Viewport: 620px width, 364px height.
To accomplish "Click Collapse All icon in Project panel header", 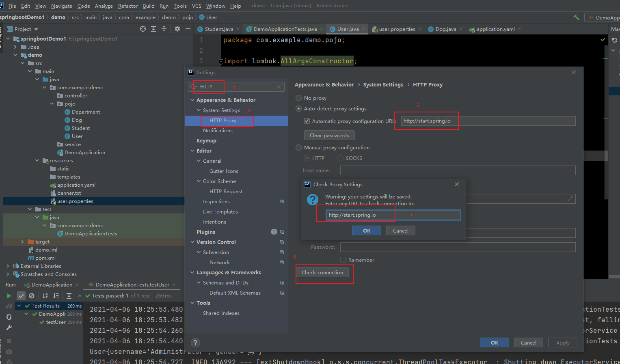I will [x=164, y=29].
